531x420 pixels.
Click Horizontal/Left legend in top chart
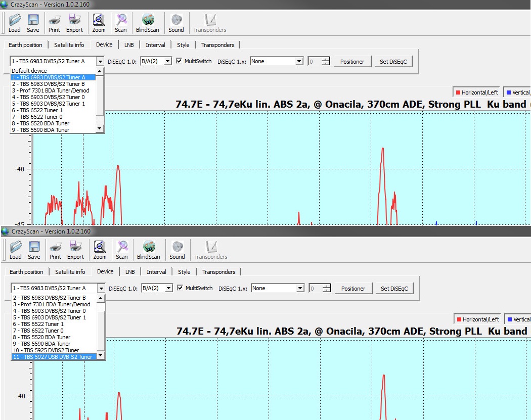click(x=477, y=92)
